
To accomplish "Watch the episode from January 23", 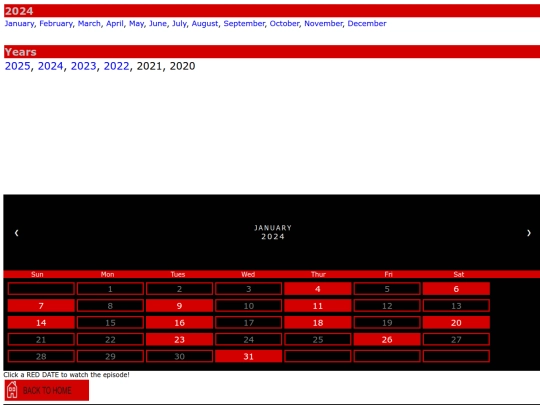I will pos(179,339).
